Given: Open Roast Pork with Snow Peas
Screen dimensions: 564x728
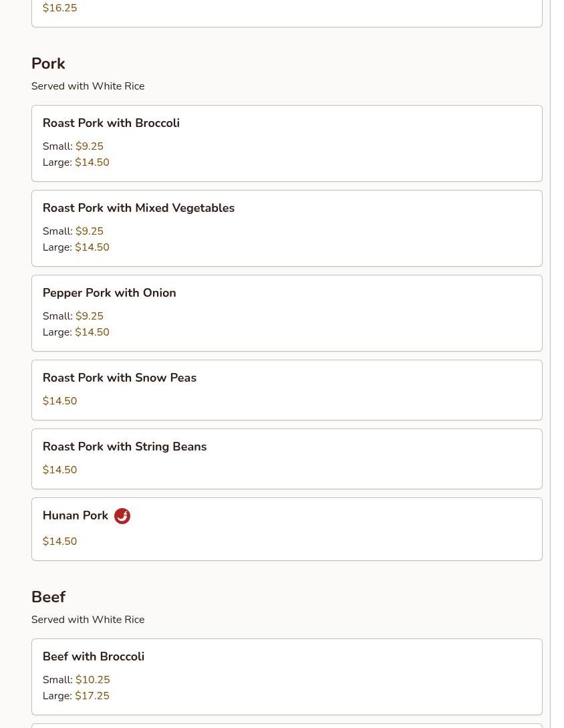Looking at the screenshot, I should click(119, 378).
